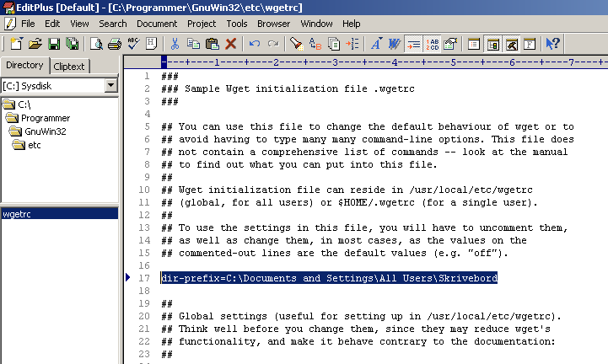Image resolution: width=608 pixels, height=364 pixels.
Task: Toggle the directory window toolbar icon
Action: (492, 44)
